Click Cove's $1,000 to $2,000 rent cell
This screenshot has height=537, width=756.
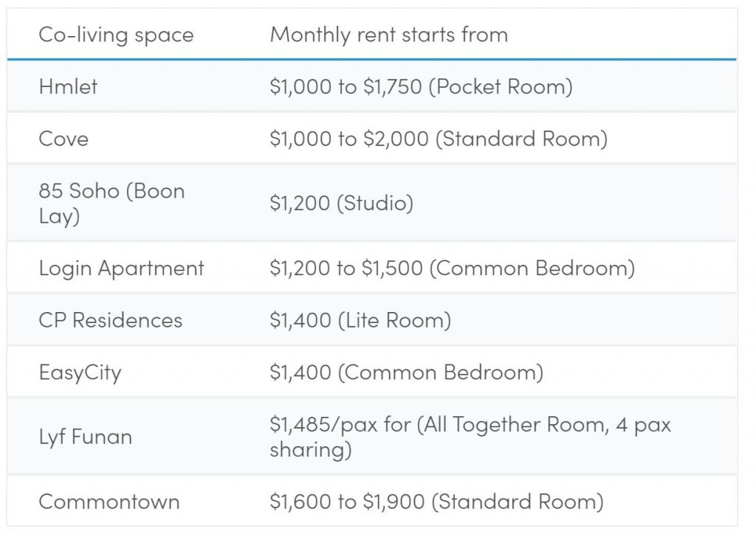tap(439, 139)
